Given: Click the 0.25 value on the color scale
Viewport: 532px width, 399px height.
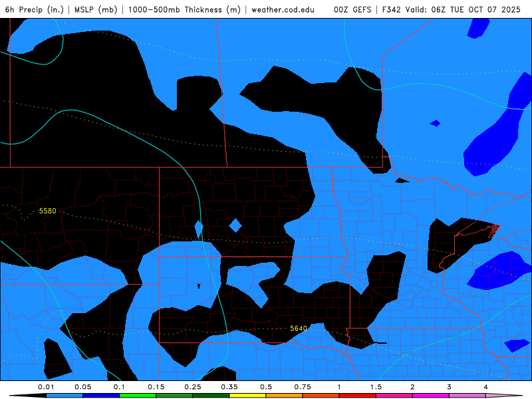Looking at the screenshot, I should pyautogui.click(x=193, y=387).
